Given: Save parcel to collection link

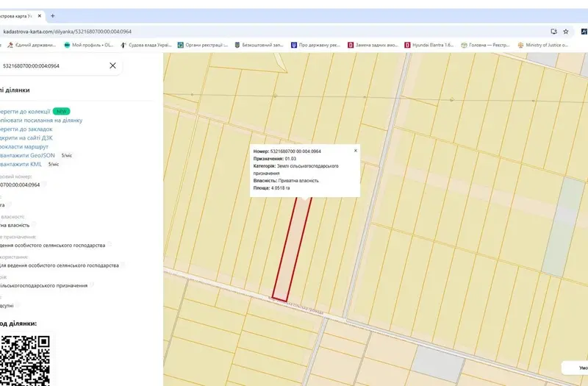Looking at the screenshot, I should [25, 112].
